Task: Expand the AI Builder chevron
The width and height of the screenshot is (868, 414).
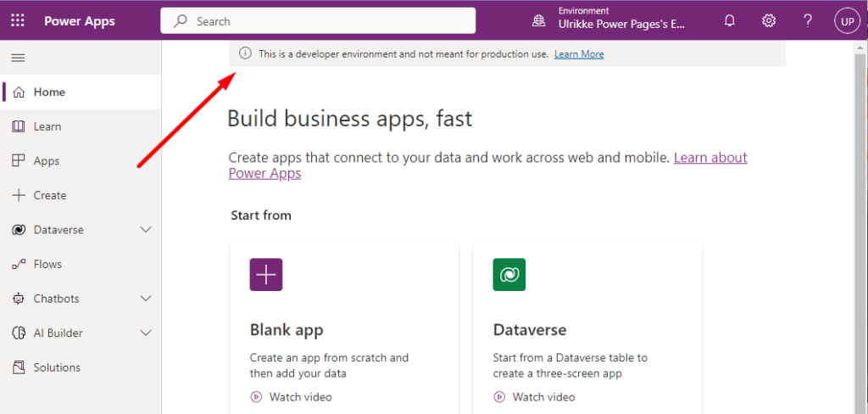Action: (146, 333)
